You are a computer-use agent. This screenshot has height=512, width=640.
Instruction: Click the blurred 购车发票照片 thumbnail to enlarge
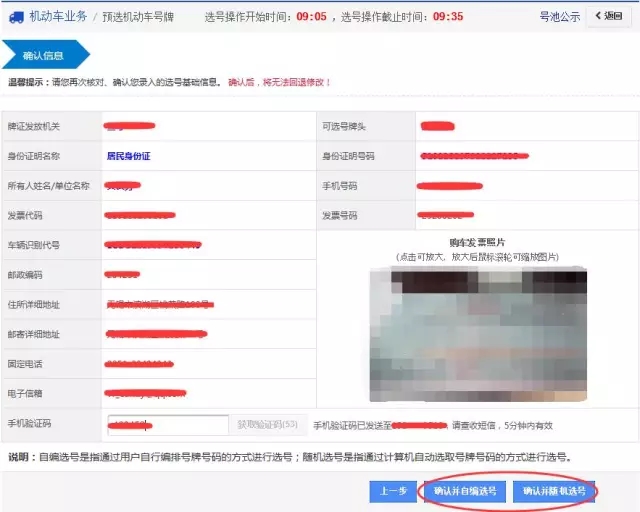coord(478,334)
